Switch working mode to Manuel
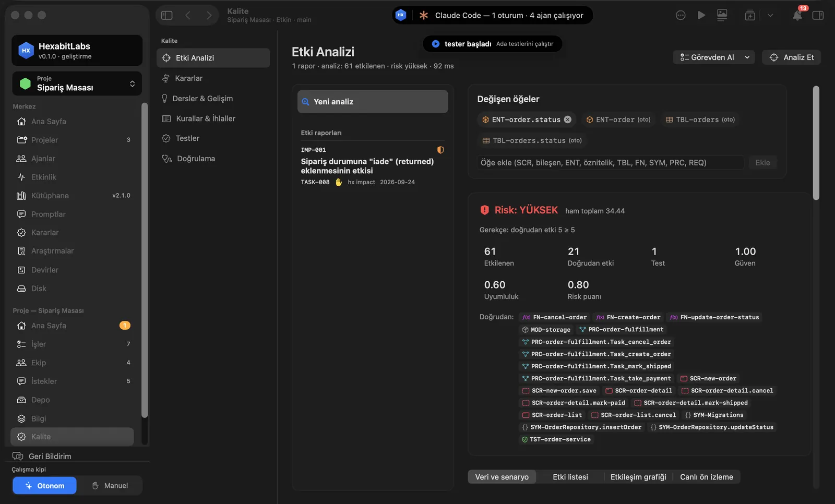The height and width of the screenshot is (504, 835). [x=110, y=486]
